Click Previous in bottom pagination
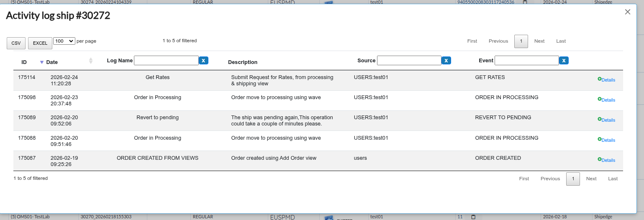 click(x=550, y=179)
